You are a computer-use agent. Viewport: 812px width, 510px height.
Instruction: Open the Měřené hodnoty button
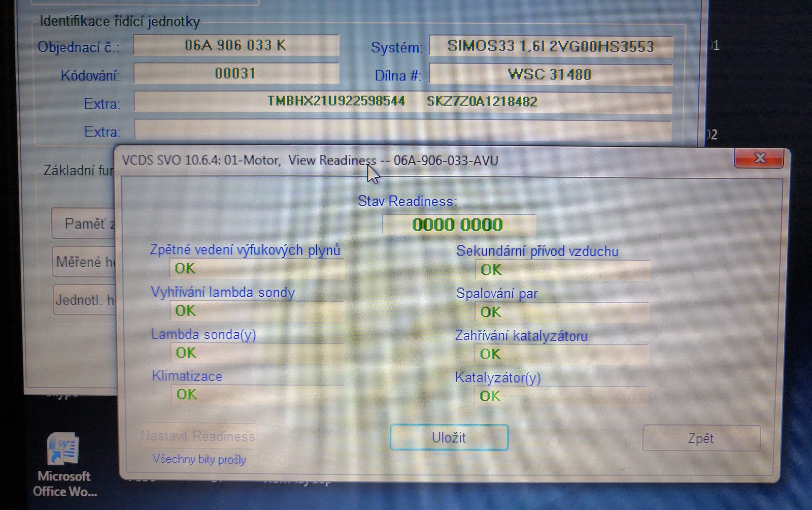pyautogui.click(x=85, y=262)
